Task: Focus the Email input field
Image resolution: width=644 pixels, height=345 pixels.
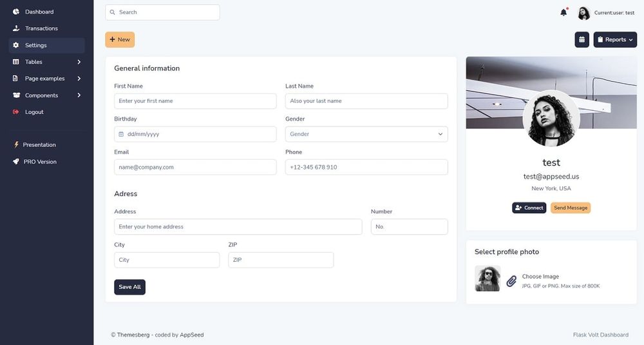Action: 195,168
